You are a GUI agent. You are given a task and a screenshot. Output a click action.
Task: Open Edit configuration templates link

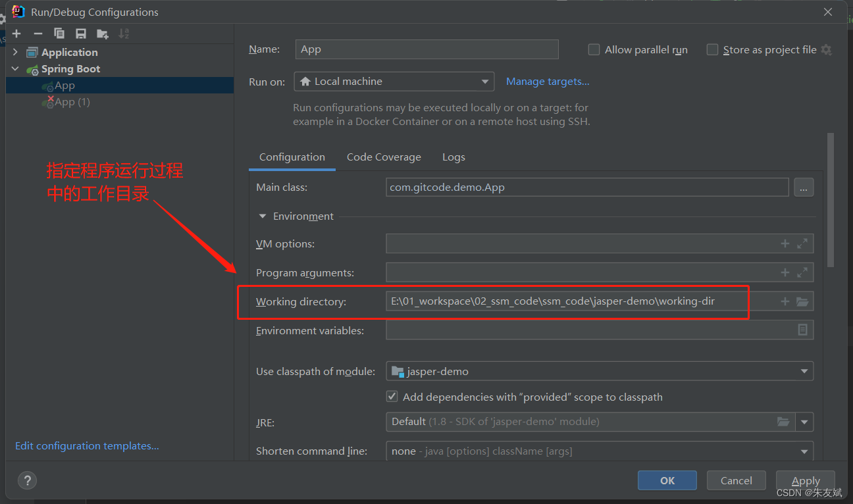pos(87,445)
